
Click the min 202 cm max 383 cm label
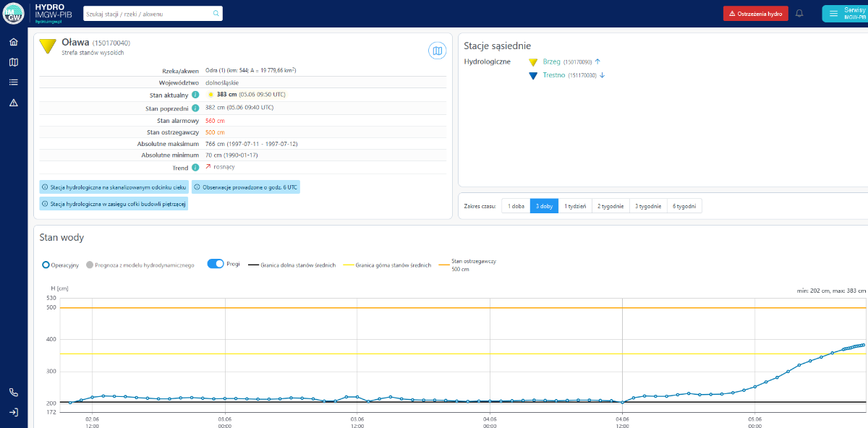(830, 291)
